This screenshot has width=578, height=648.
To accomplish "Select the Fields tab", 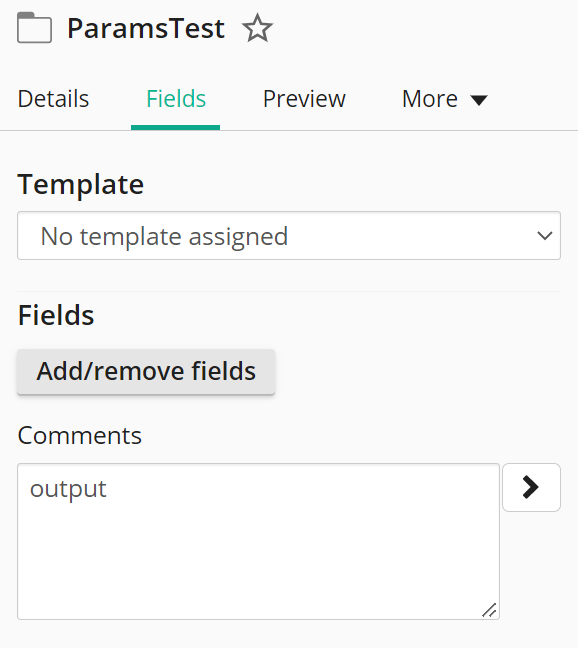I will pos(176,99).
